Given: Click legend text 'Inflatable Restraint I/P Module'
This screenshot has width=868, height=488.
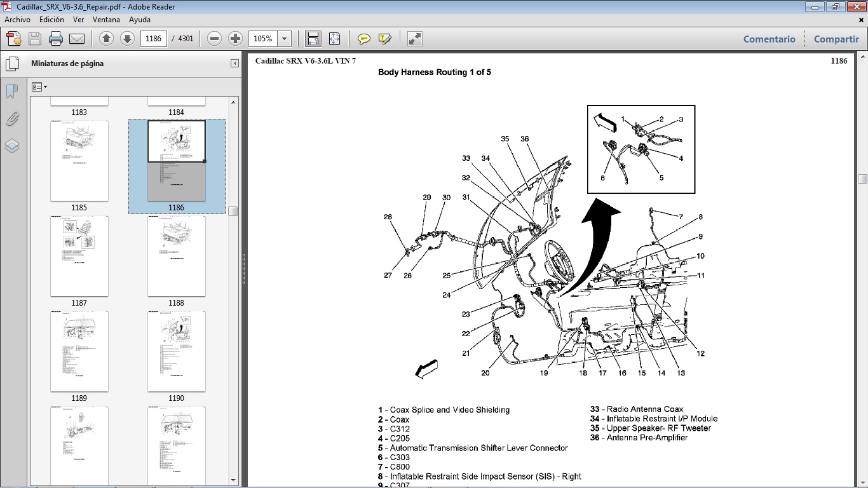Looking at the screenshot, I should point(662,419).
